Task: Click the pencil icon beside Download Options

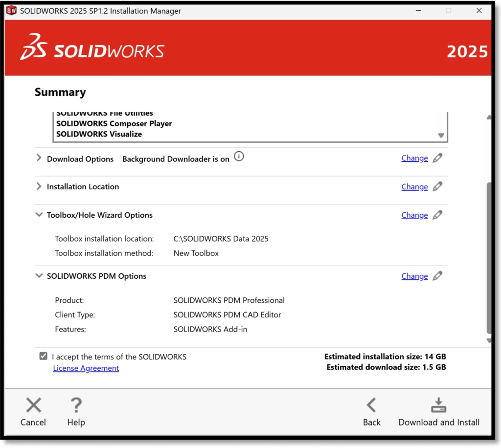Action: pyautogui.click(x=437, y=158)
